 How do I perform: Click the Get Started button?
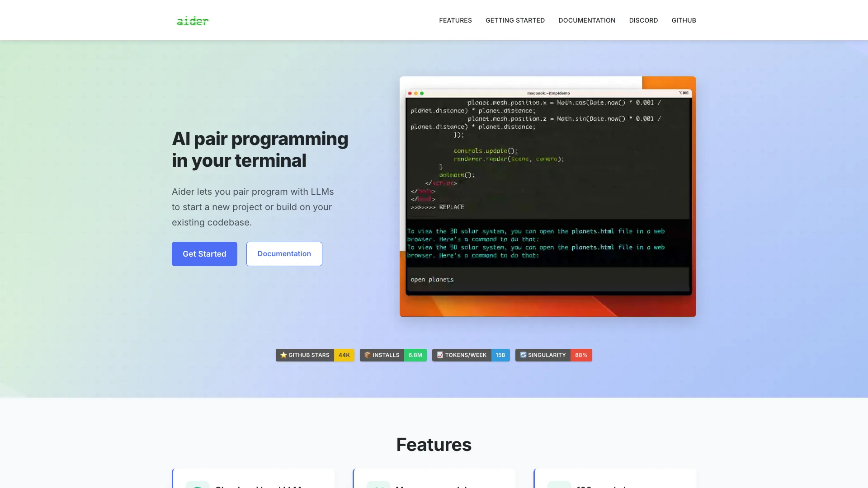(204, 254)
